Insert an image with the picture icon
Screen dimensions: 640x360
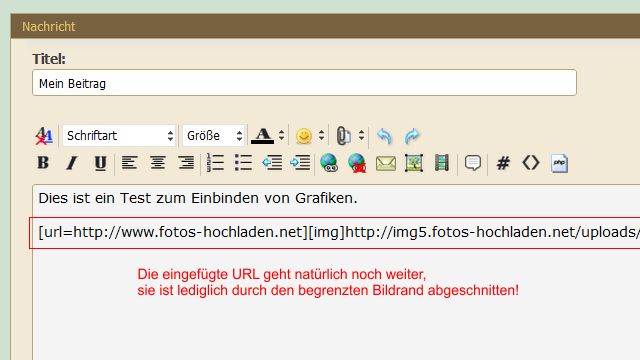point(414,163)
